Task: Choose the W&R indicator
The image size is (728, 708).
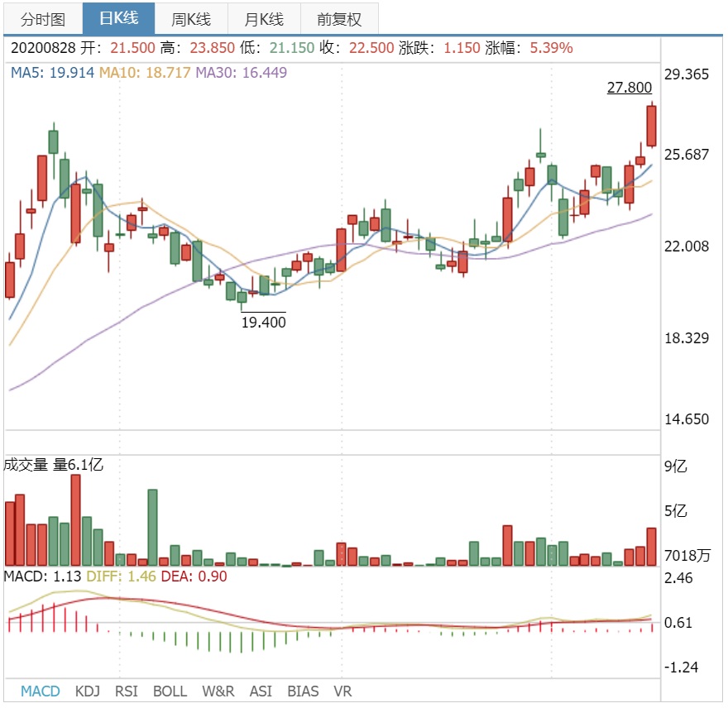Action: click(x=218, y=691)
